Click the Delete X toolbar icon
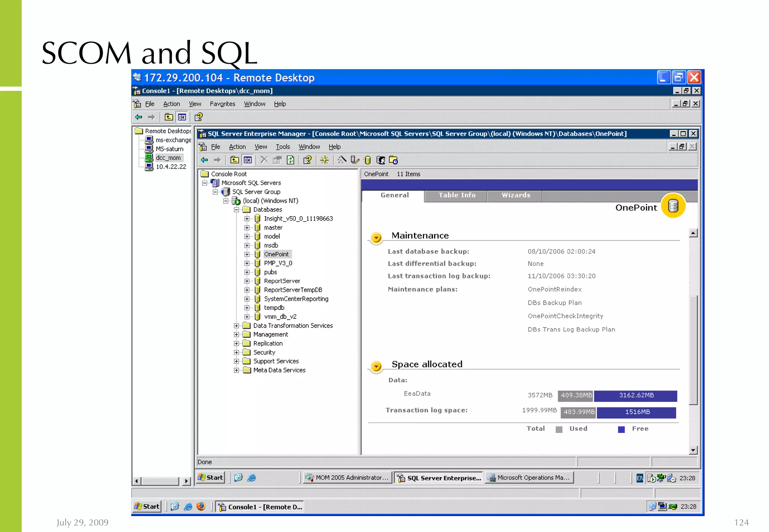769x532 pixels. (x=264, y=160)
